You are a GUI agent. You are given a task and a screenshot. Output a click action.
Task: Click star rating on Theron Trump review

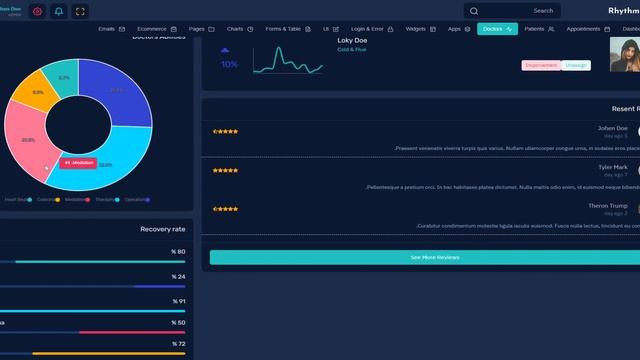225,209
